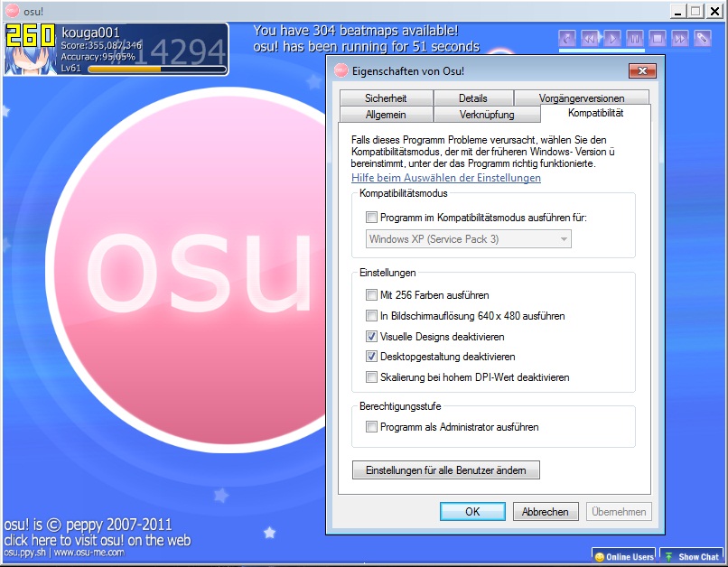Image resolution: width=728 pixels, height=567 pixels.
Task: Click 'osu! has been running for 51 seconds'
Action: pyautogui.click(x=367, y=46)
